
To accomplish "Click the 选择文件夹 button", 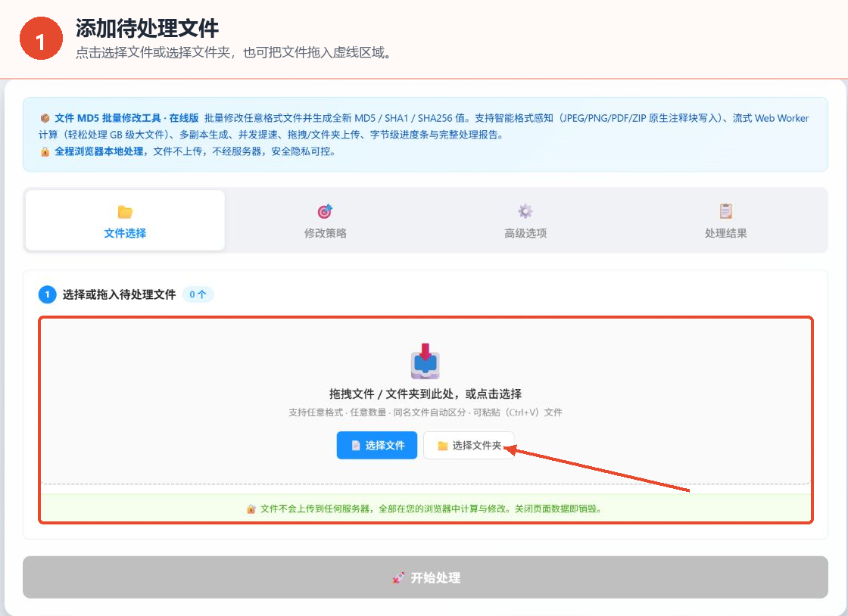I will pos(469,445).
